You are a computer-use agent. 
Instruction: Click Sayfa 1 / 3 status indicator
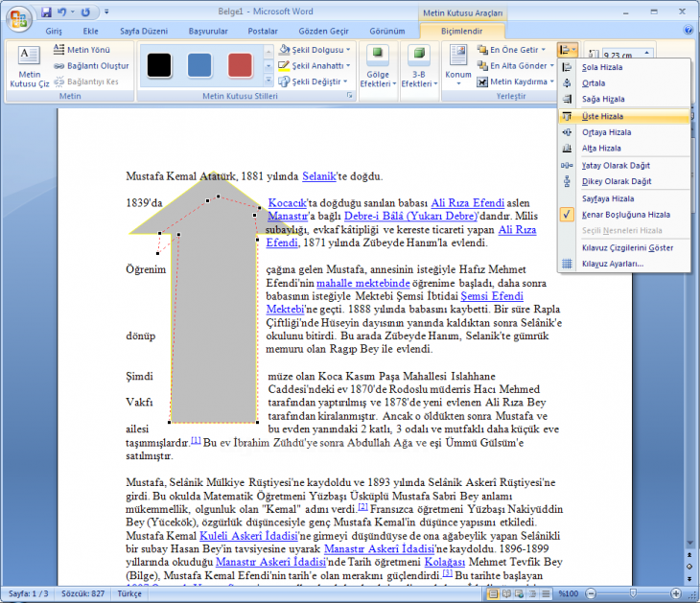pos(28,593)
